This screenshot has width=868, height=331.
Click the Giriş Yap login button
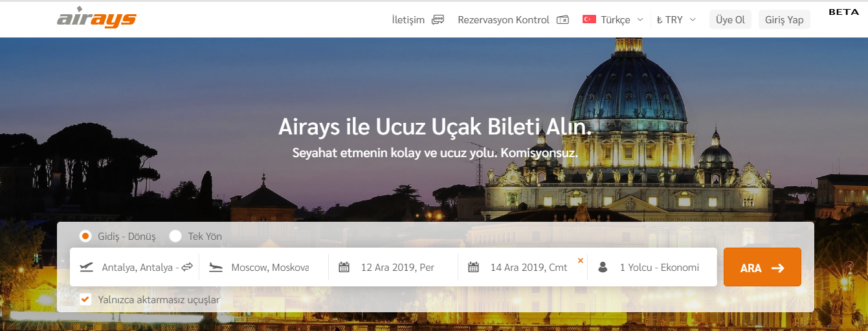pos(784,19)
